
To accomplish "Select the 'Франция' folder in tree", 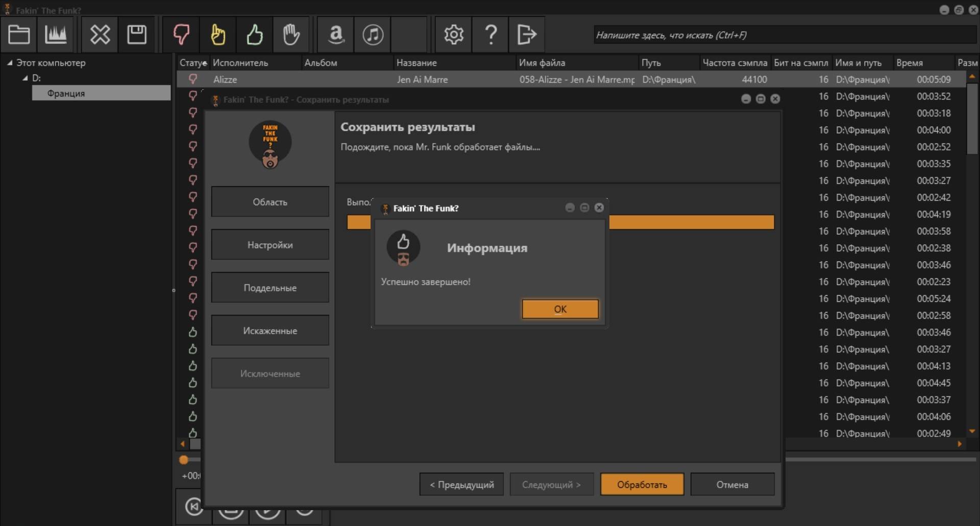I will pos(66,93).
